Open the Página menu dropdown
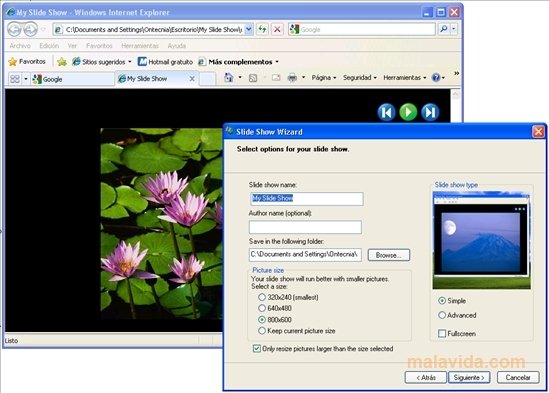The image size is (549, 393). pyautogui.click(x=324, y=77)
